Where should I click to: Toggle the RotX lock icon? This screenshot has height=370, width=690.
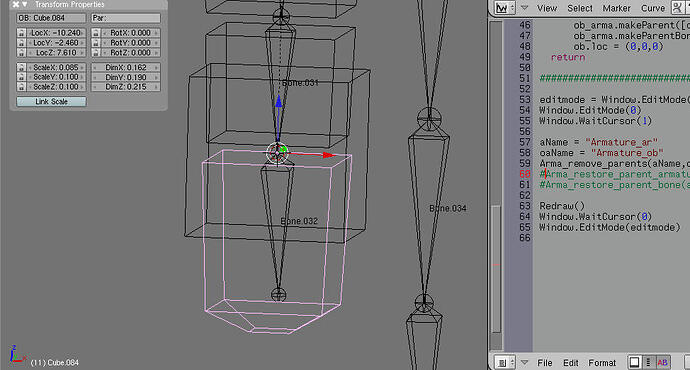click(x=96, y=33)
